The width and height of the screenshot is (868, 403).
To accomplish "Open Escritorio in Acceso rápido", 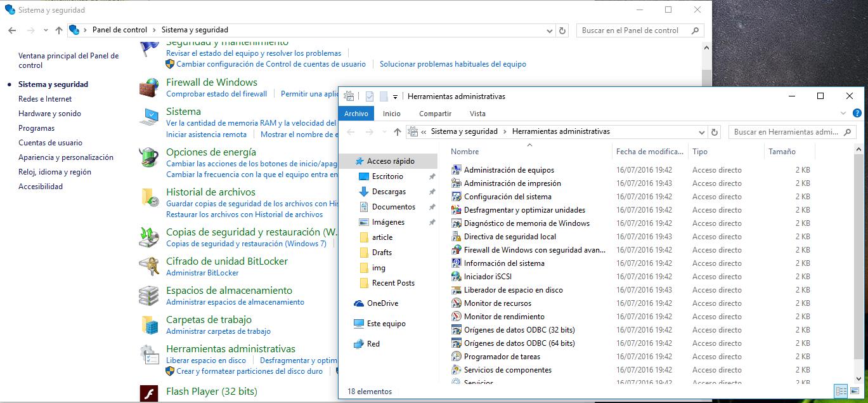I will [x=387, y=176].
